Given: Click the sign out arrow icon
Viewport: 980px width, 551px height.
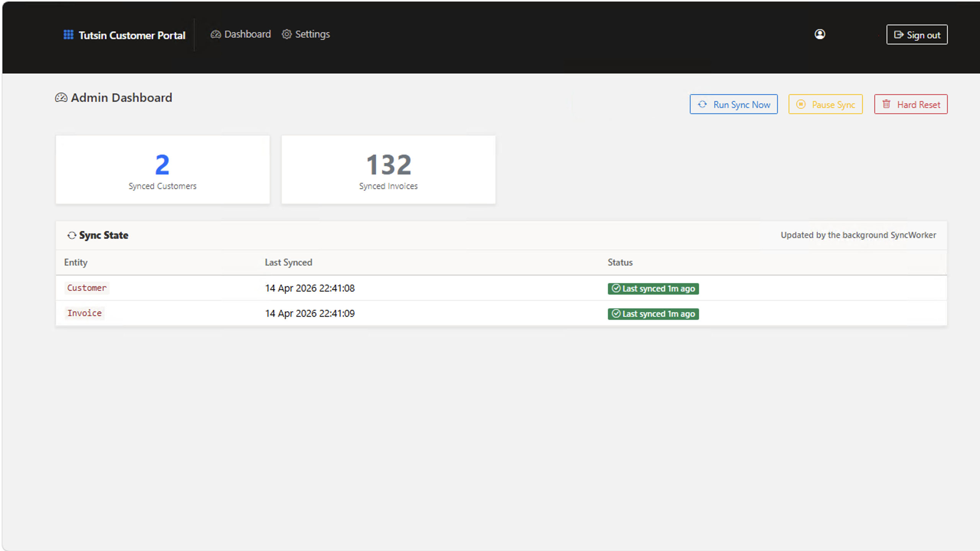Looking at the screenshot, I should [898, 35].
